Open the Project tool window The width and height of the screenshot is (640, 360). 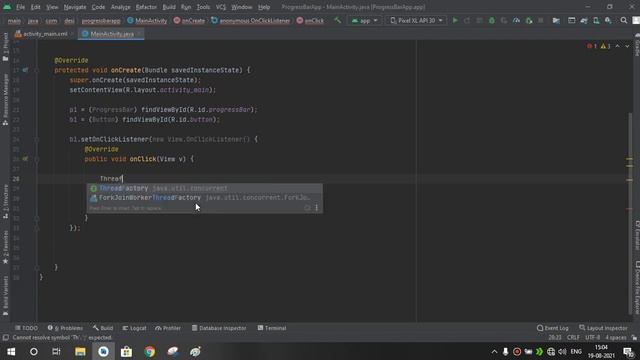pos(5,46)
